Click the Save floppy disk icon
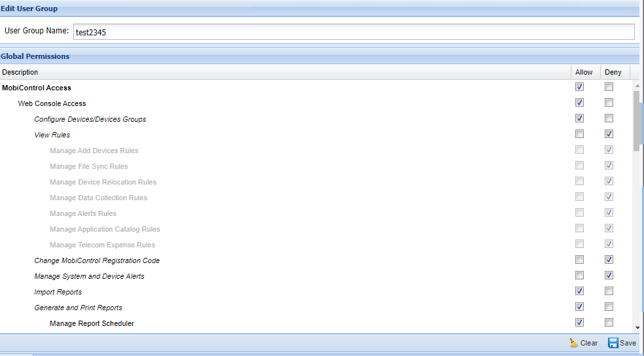Viewport: 644px width, 356px height. point(613,343)
